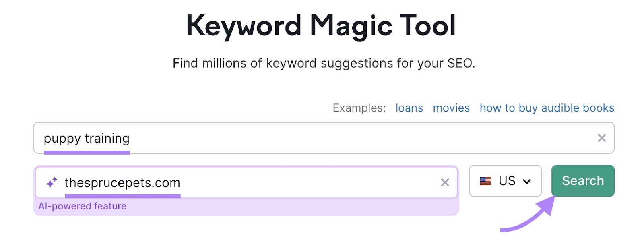Click the US flag icon
Viewport: 644px width, 240px height.
[x=486, y=181]
